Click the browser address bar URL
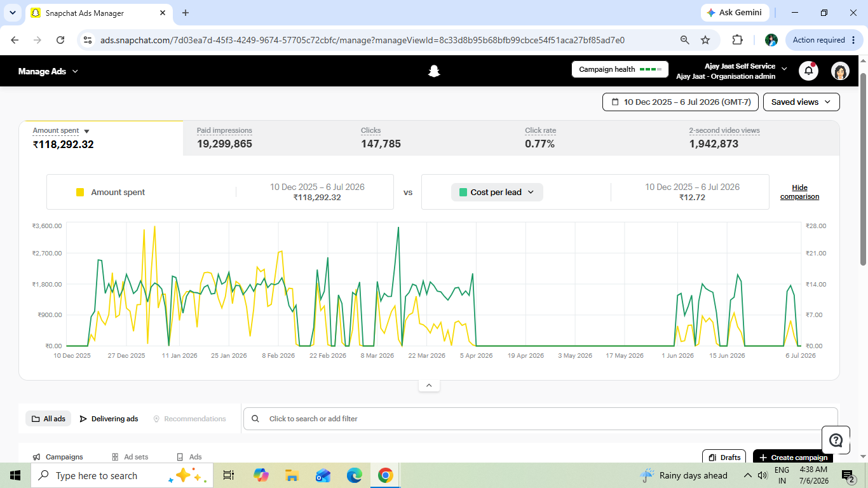This screenshot has width=868, height=488. pos(362,40)
